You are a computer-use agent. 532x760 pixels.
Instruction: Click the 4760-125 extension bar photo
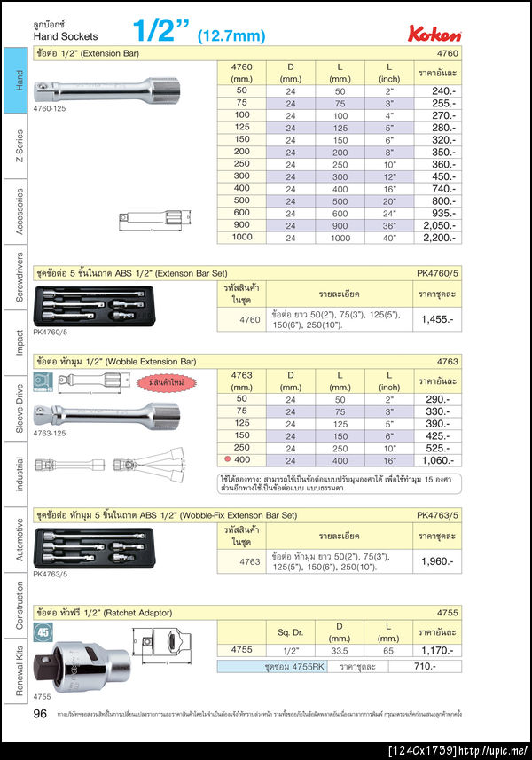(106, 90)
